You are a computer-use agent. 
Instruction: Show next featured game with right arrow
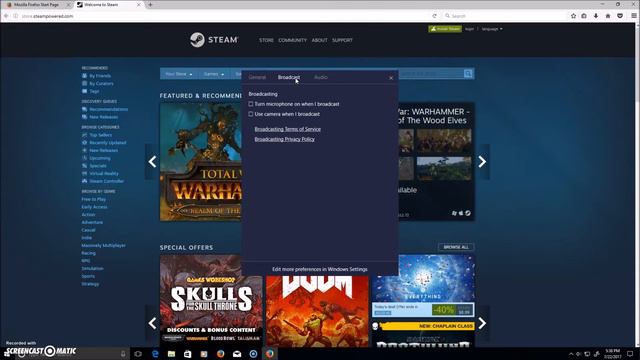point(482,162)
